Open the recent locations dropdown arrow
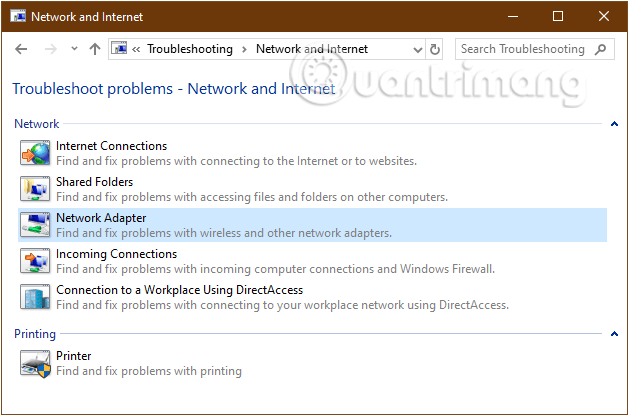Viewport: 629px width, 416px height. pos(75,49)
